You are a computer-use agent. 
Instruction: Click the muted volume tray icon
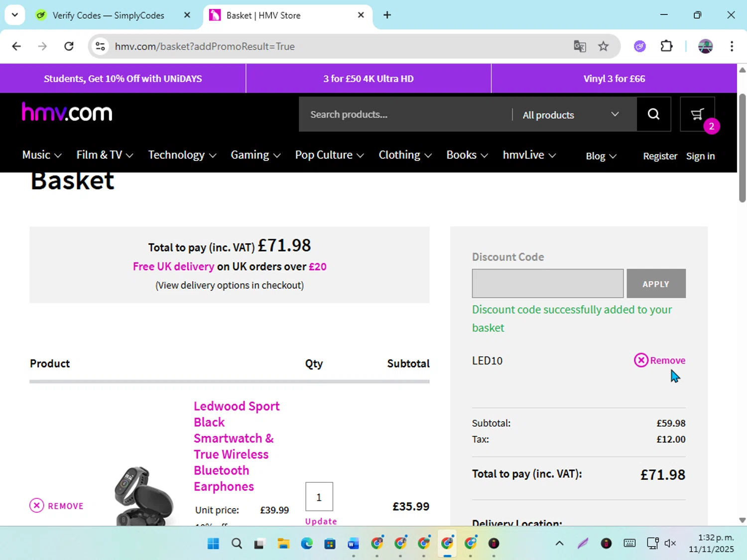pos(670,543)
